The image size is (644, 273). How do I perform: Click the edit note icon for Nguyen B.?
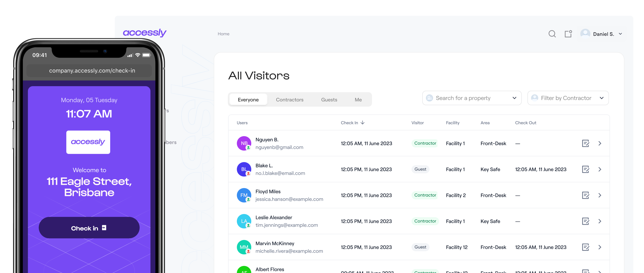tap(585, 143)
